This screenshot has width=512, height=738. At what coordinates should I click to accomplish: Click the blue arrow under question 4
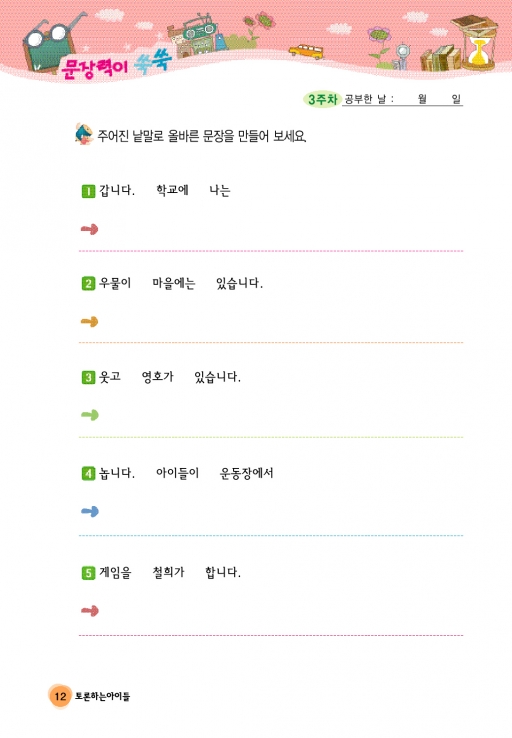coord(89,511)
